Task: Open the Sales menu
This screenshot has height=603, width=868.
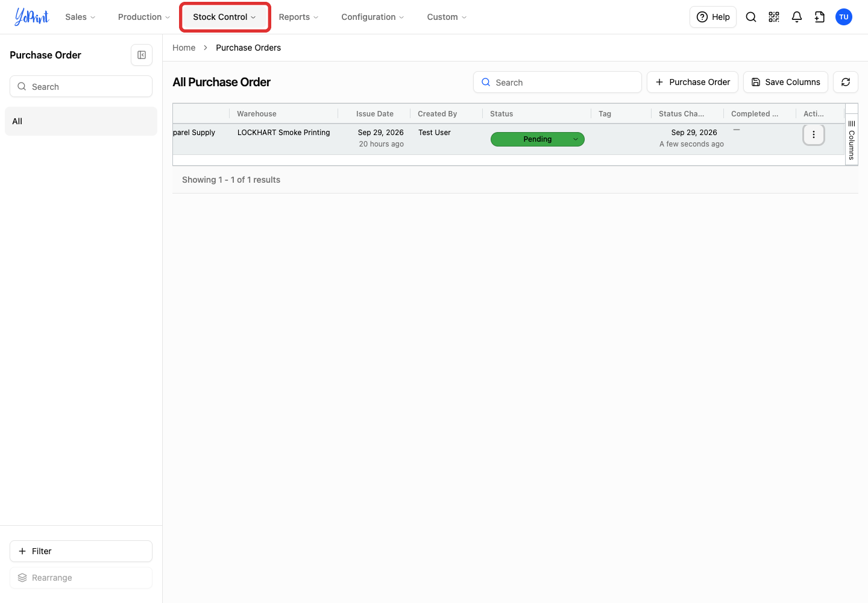Action: 80,17
